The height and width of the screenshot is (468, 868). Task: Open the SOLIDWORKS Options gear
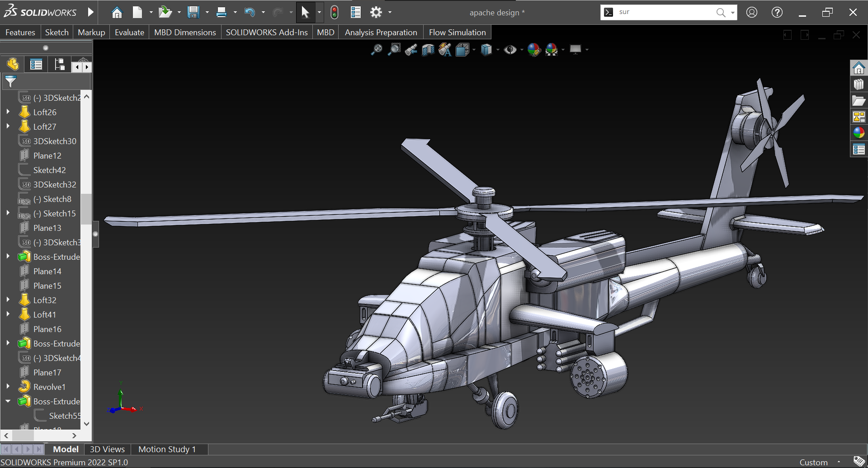(x=377, y=12)
